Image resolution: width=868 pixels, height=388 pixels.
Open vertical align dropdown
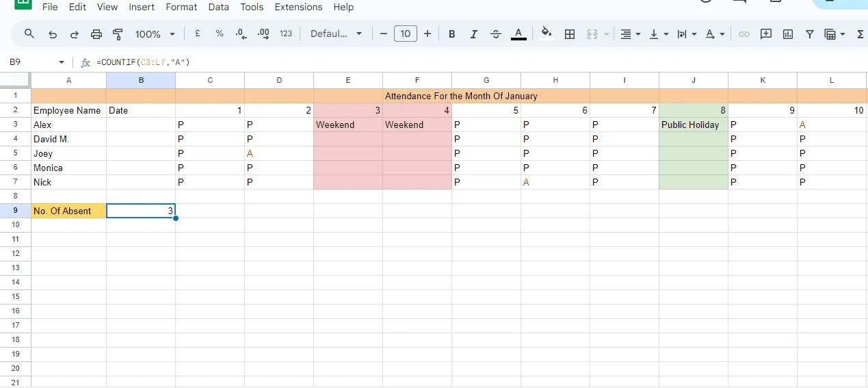click(x=659, y=34)
